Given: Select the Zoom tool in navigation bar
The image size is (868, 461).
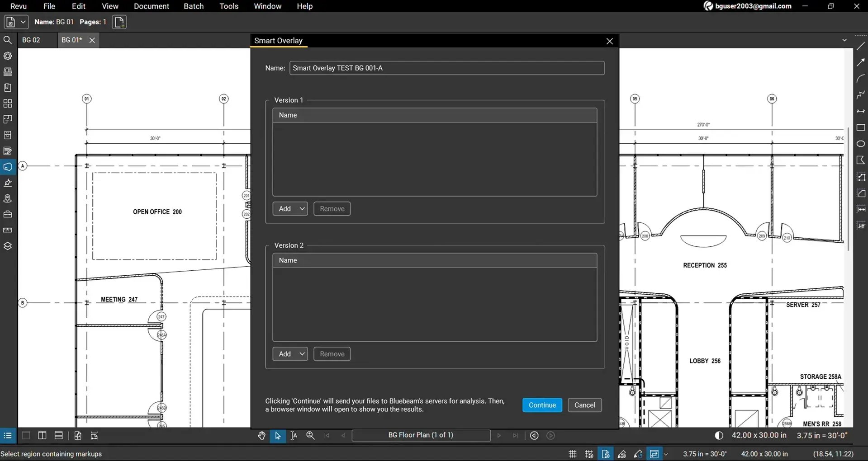Looking at the screenshot, I should [x=310, y=436].
